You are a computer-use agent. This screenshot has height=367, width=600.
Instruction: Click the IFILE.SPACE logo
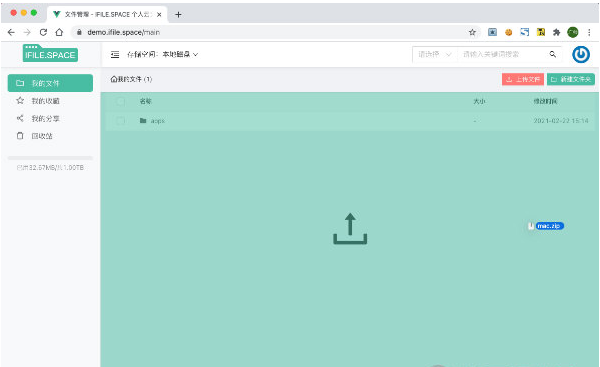[50, 53]
